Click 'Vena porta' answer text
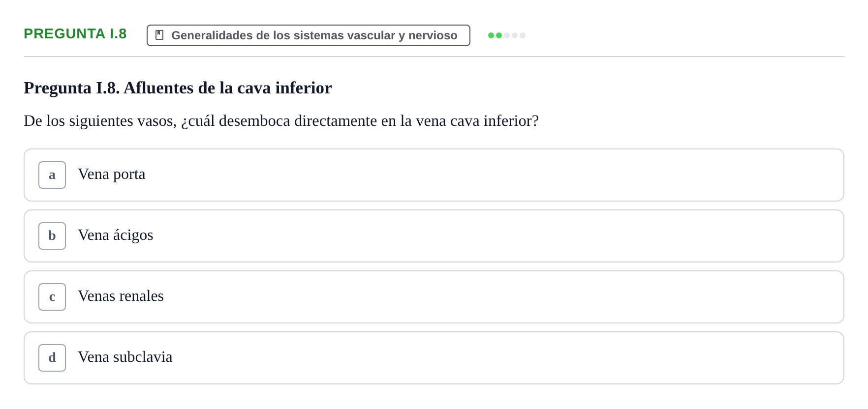The width and height of the screenshot is (868, 409). [x=112, y=175]
